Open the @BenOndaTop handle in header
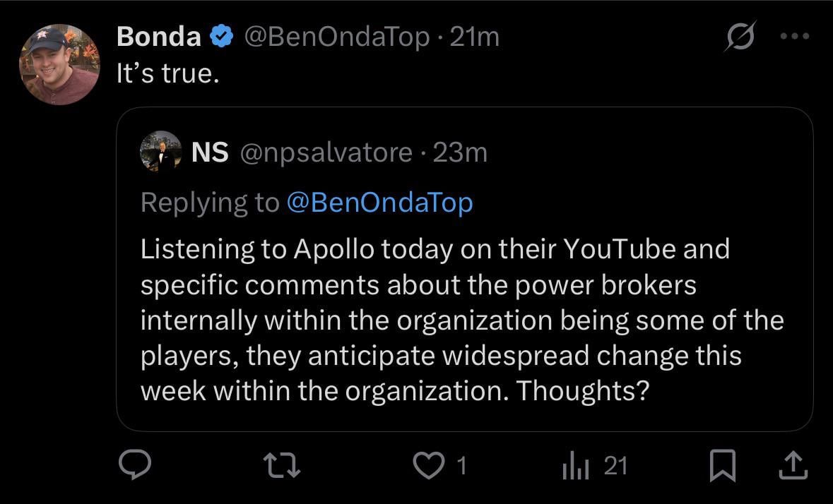The height and width of the screenshot is (504, 833). tap(337, 37)
